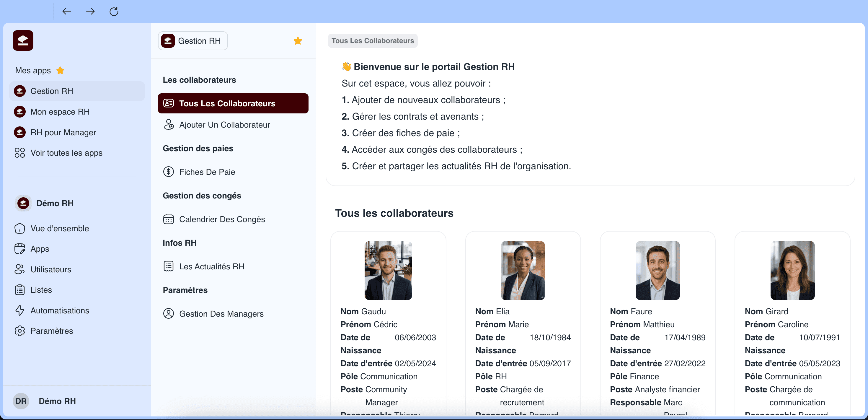Click Caroline Girard's photo
868x420 pixels.
pos(792,270)
